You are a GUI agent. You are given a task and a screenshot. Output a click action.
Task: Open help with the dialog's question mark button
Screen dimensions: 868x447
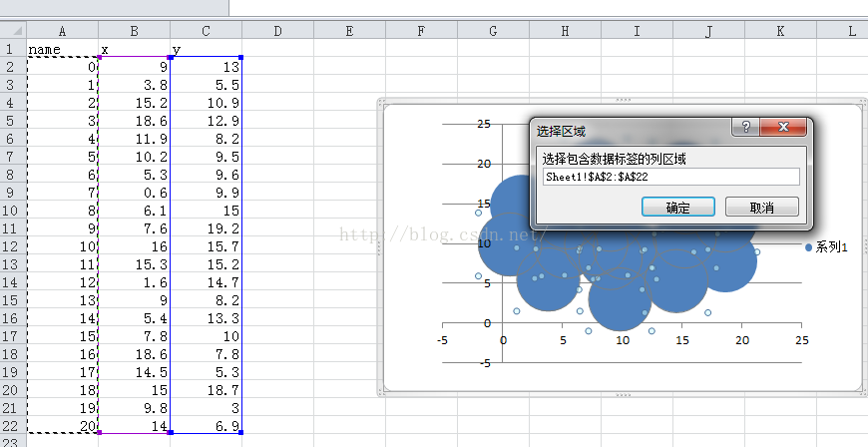click(745, 127)
